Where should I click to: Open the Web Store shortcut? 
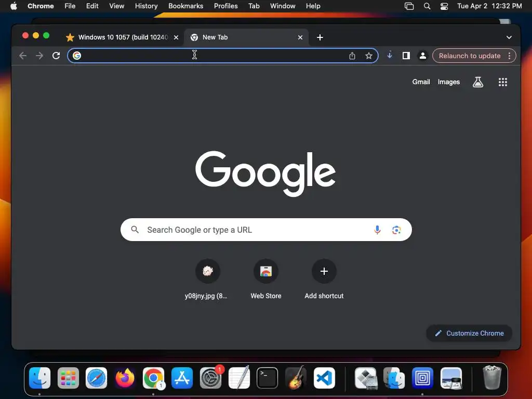pyautogui.click(x=266, y=271)
